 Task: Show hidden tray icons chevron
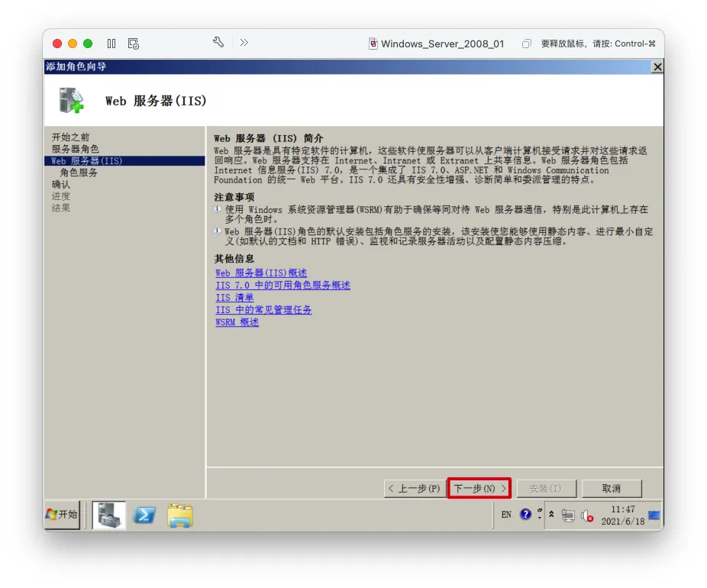[x=551, y=514]
